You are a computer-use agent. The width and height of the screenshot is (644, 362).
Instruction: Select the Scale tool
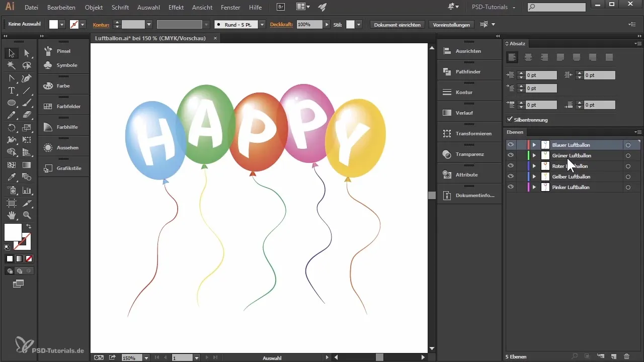[x=27, y=128]
